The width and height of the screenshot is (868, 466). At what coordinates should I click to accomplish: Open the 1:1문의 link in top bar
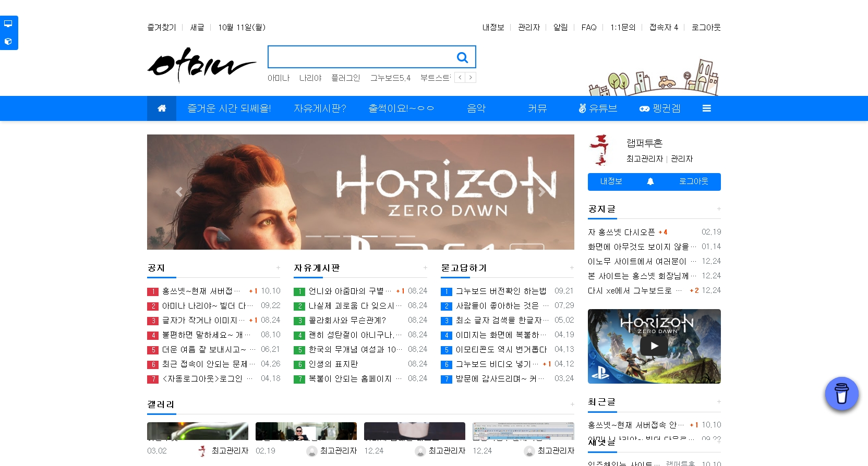point(623,28)
